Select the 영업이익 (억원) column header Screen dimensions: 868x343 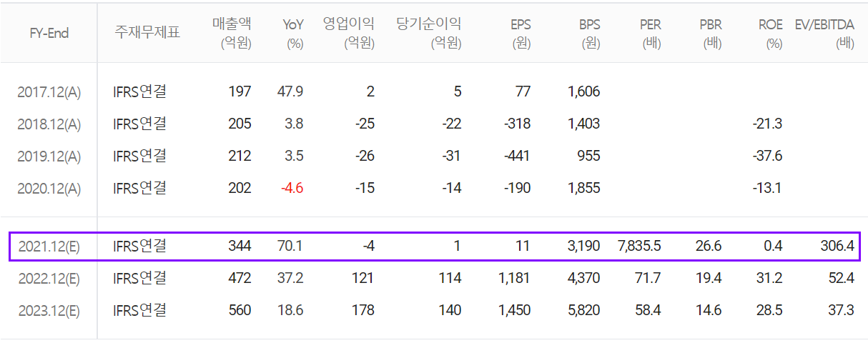point(348,33)
